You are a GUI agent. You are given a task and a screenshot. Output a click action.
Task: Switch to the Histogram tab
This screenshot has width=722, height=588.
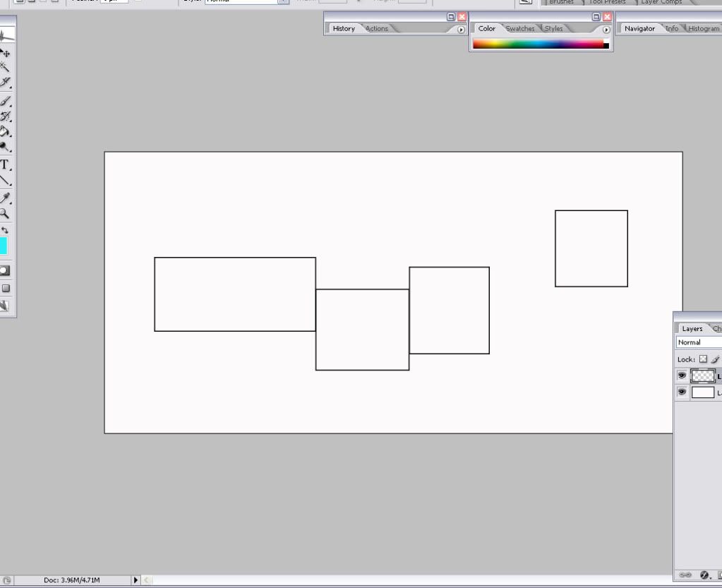click(704, 28)
